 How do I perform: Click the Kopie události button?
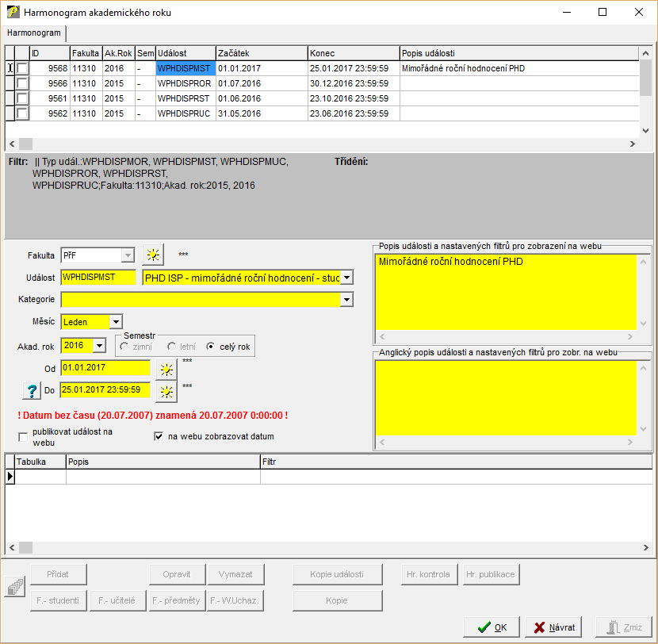336,574
